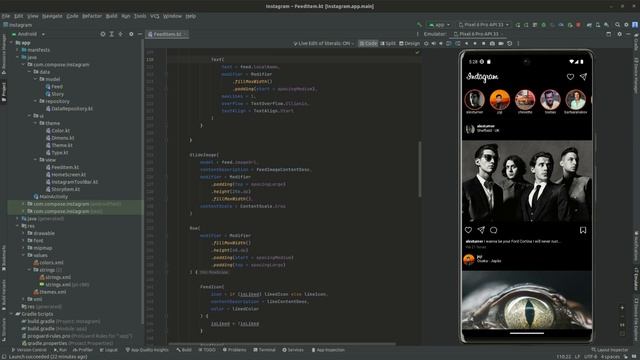The image size is (640, 360).
Task: Select the FeedItem.kt editor tab
Action: pyautogui.click(x=167, y=34)
